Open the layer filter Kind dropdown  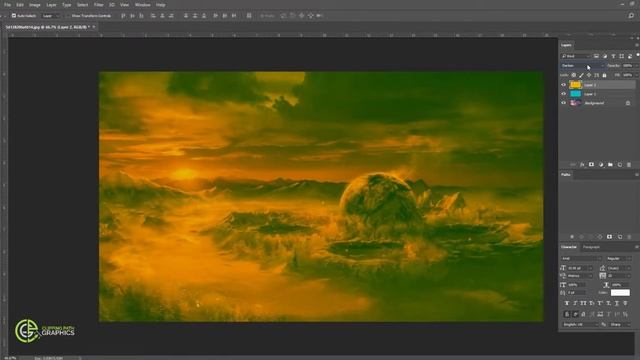tap(576, 56)
